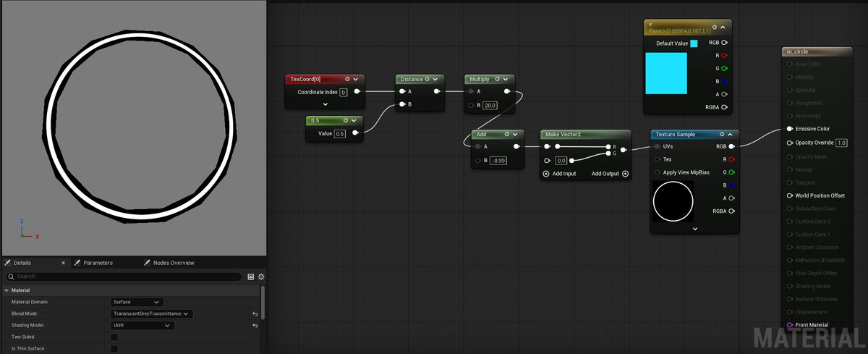Click the World Position Offset pin
Screen dimensions: 868x354
[789, 195]
